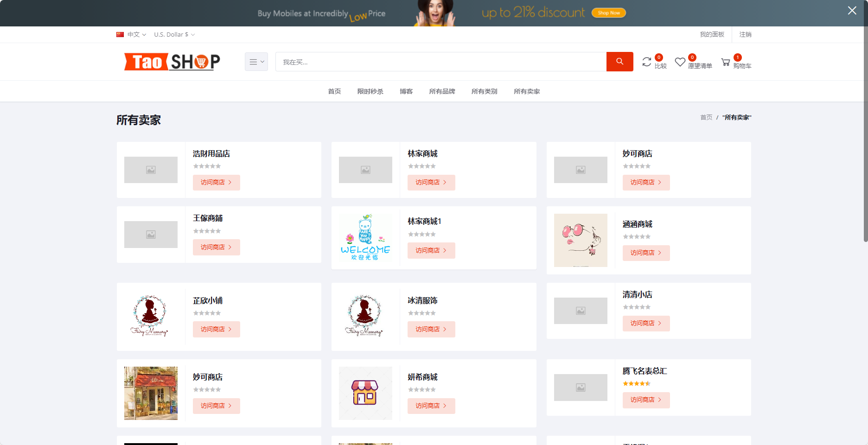Open 所有卖家 menu item
Viewport: 868px width, 445px height.
527,91
